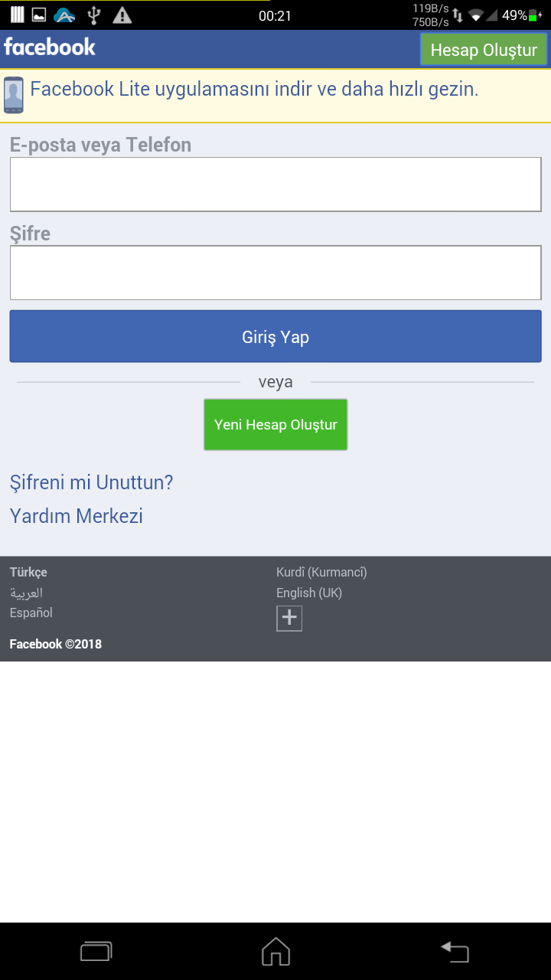Focus the E-posta veya Telefon field
Image resolution: width=551 pixels, height=980 pixels.
click(275, 185)
